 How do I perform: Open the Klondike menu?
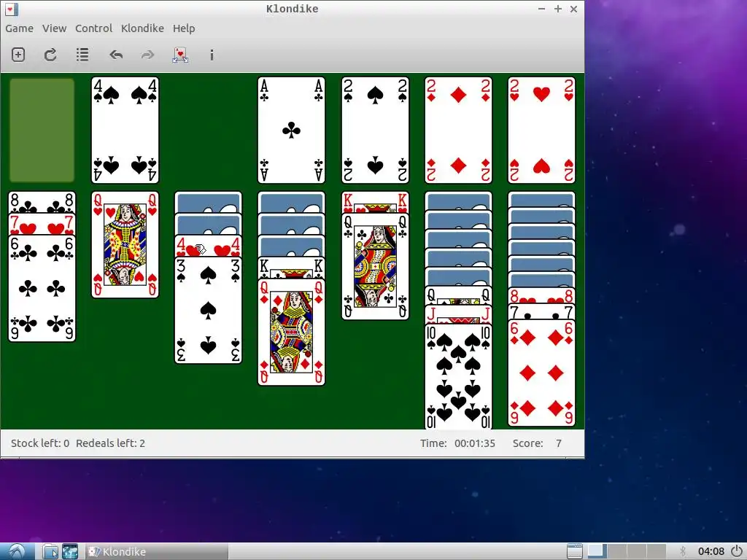click(142, 28)
